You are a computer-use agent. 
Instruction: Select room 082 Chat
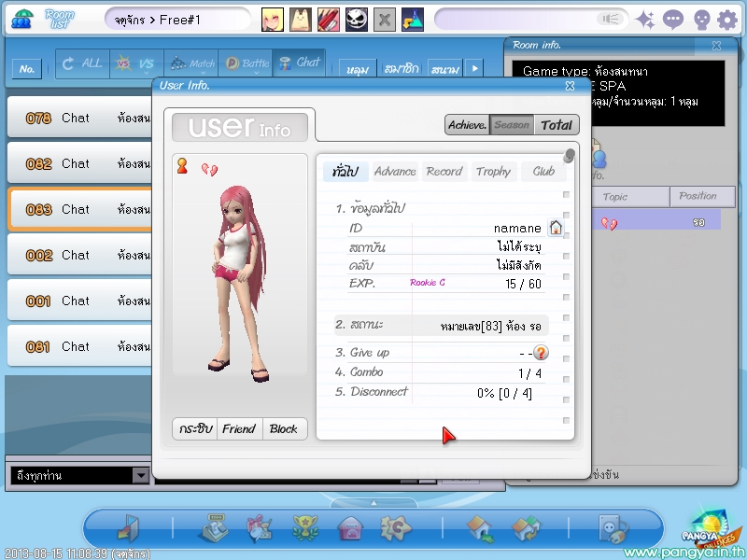pyautogui.click(x=80, y=163)
